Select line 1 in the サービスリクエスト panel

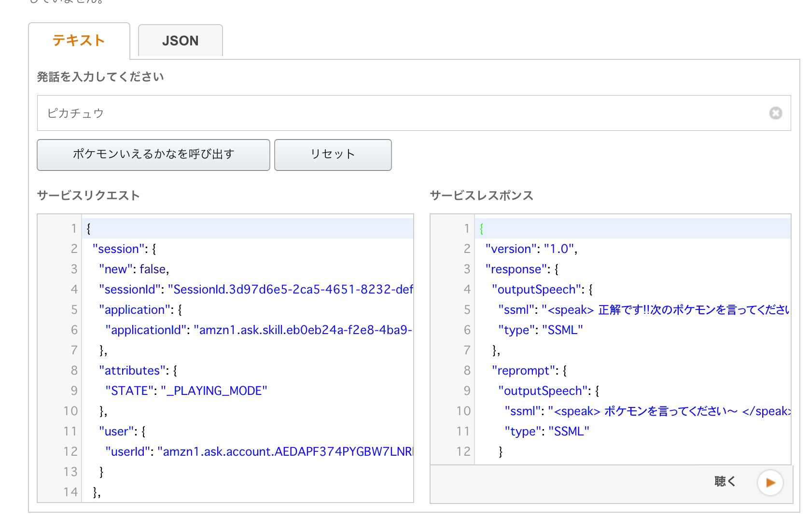193,228
